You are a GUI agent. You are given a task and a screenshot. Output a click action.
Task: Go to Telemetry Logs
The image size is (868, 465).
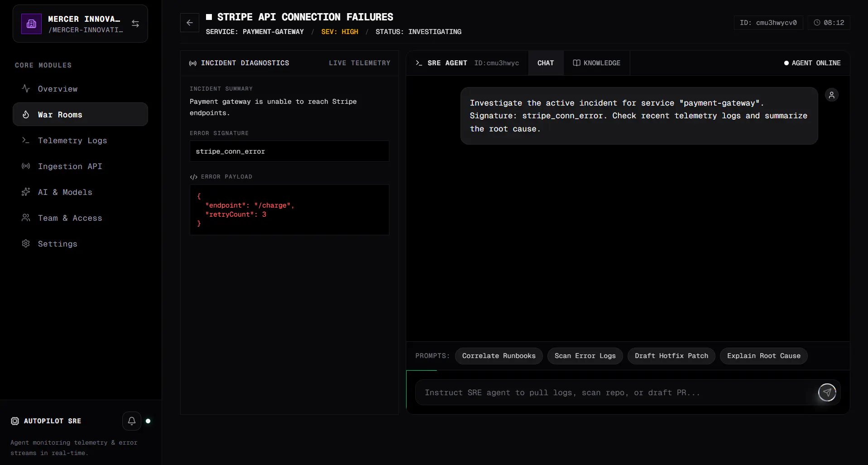tap(80, 140)
